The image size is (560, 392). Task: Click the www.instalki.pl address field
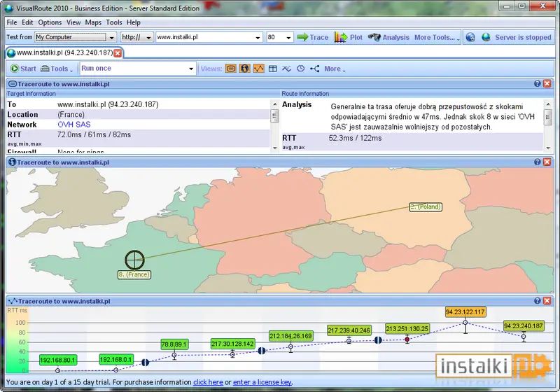tap(204, 37)
